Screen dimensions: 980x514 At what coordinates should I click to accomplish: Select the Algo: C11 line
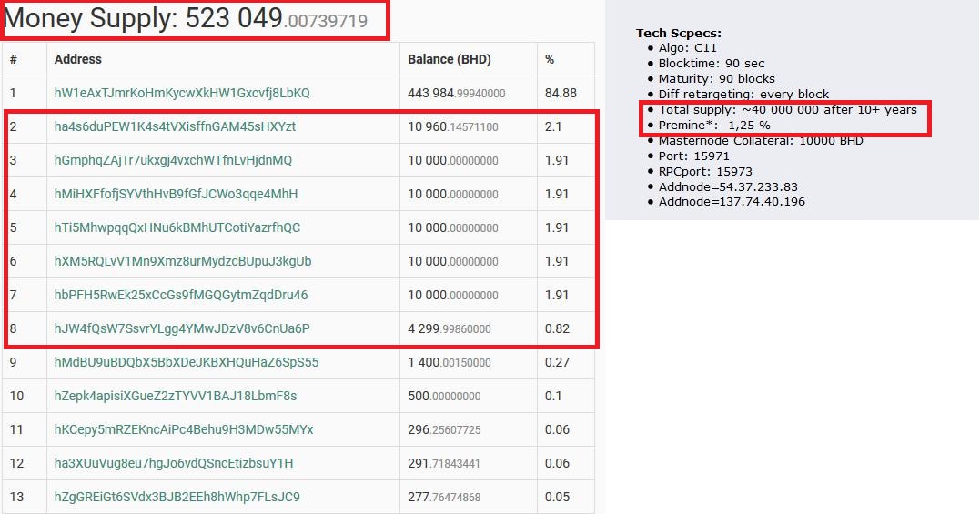pyautogui.click(x=688, y=48)
